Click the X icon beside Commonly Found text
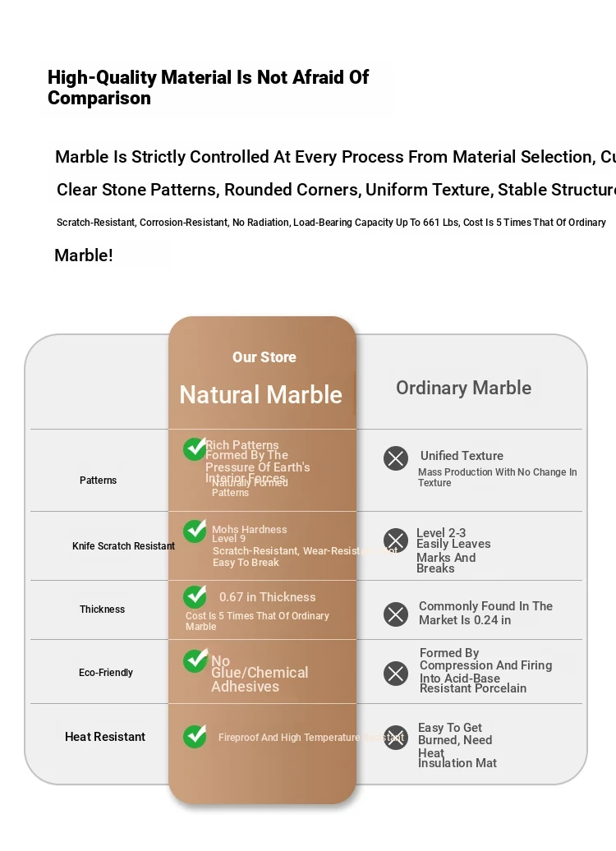Screen dimensions: 616x851 click(x=396, y=614)
